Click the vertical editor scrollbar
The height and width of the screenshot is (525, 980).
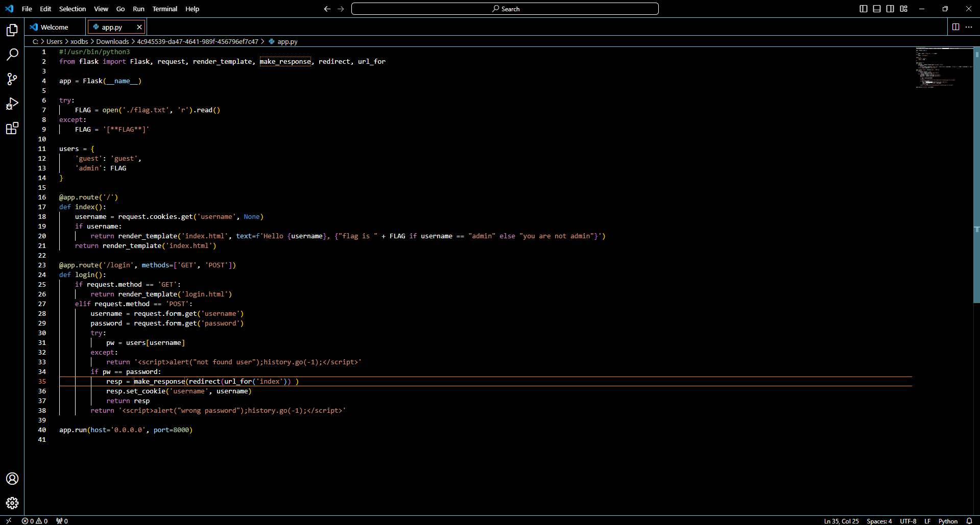tap(976, 175)
